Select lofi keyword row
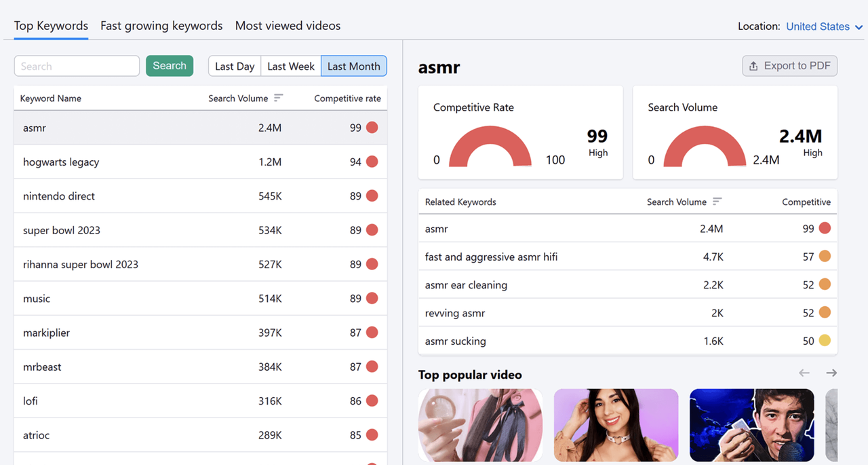868x465 pixels. (x=201, y=401)
